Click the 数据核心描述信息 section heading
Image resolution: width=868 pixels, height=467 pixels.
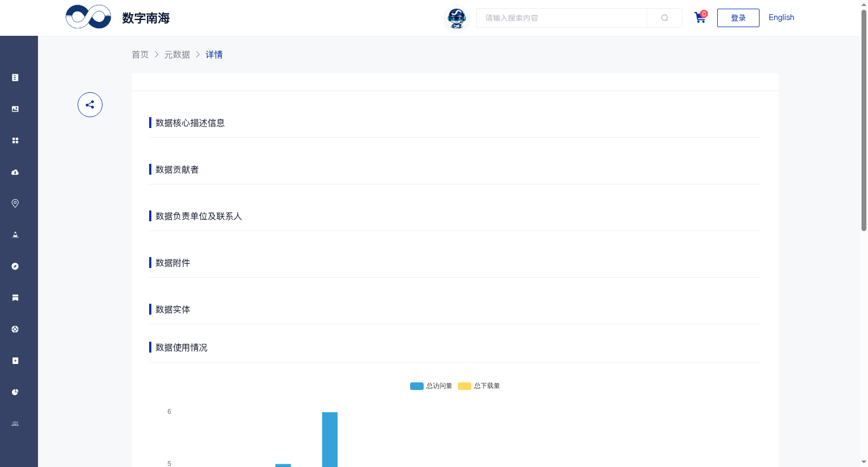click(x=190, y=123)
